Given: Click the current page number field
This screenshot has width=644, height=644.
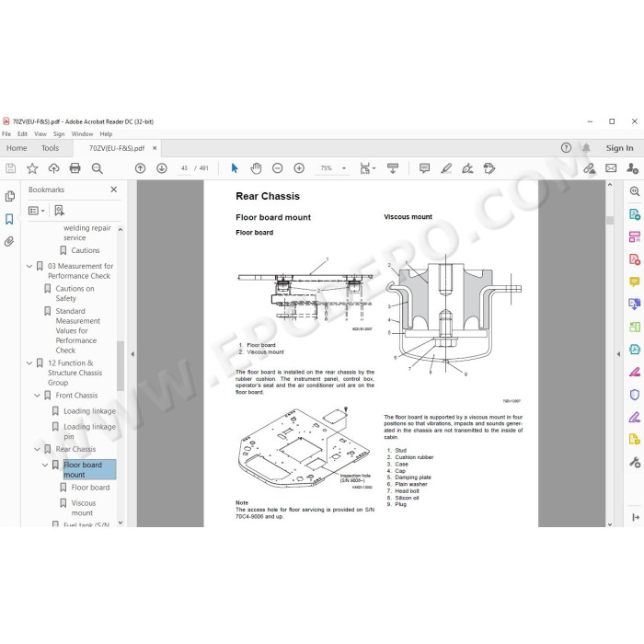Looking at the screenshot, I should 184,168.
